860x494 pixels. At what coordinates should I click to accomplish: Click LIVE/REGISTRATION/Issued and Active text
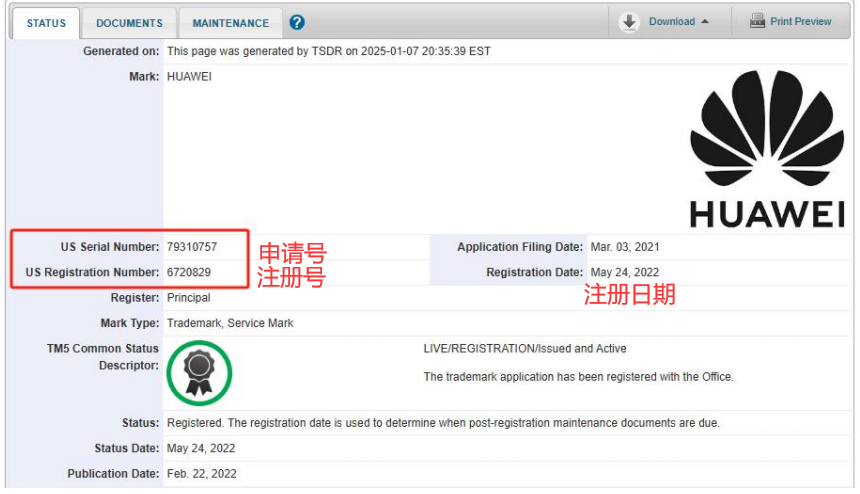[525, 348]
